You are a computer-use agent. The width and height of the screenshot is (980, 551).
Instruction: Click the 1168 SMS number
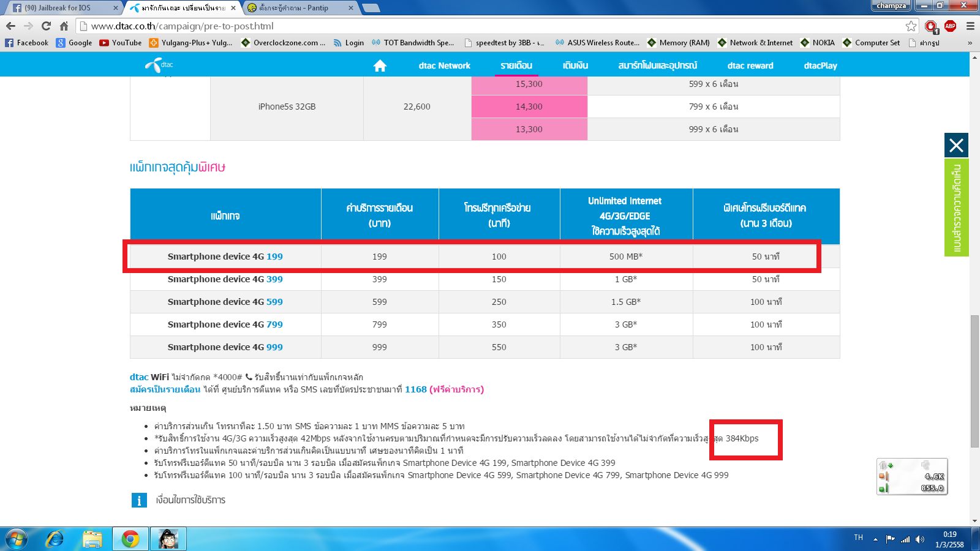pyautogui.click(x=416, y=389)
